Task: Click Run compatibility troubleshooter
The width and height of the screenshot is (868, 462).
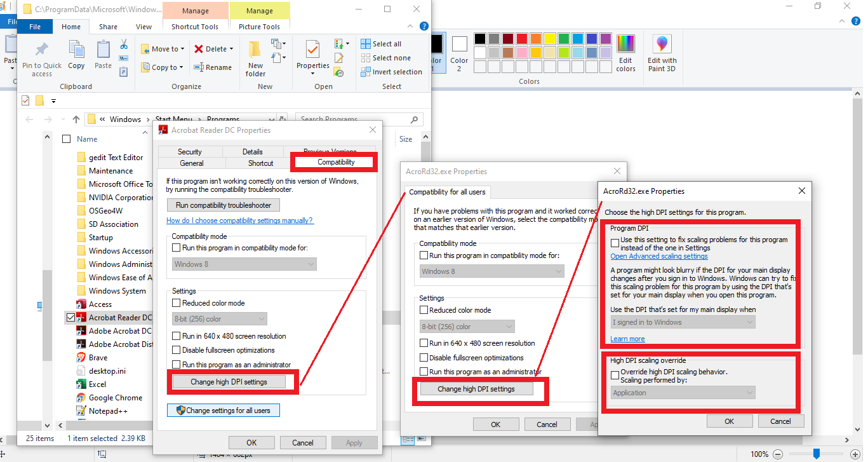Action: tap(223, 205)
